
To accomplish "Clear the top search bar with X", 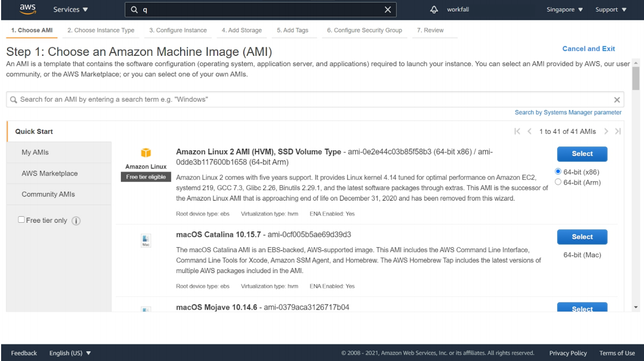I will coord(388,9).
